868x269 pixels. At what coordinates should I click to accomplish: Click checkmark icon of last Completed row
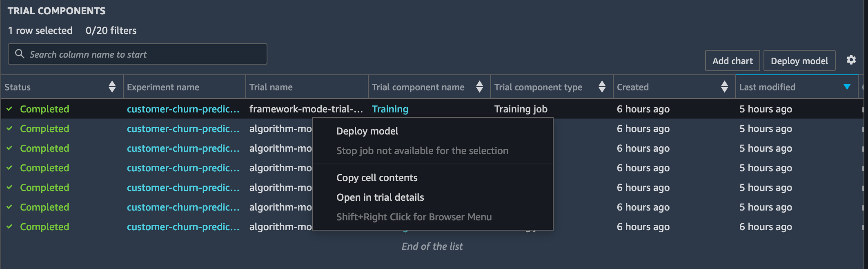9,226
